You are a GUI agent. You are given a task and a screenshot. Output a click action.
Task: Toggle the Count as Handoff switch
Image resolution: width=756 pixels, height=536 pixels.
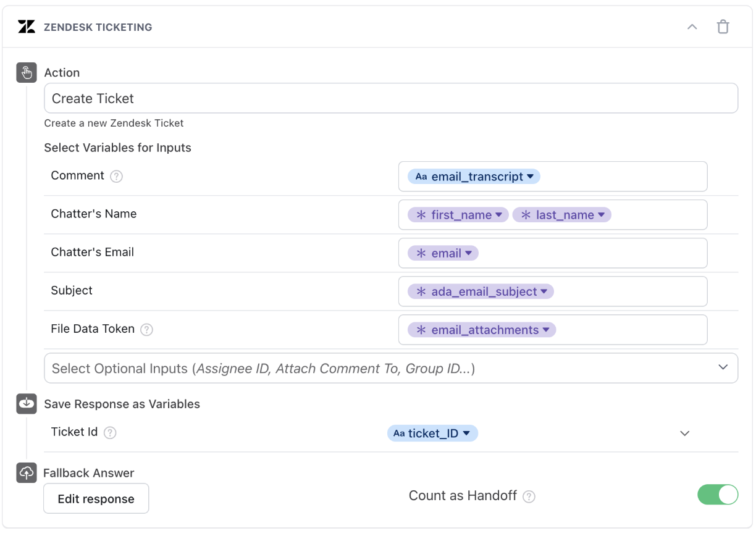point(718,495)
